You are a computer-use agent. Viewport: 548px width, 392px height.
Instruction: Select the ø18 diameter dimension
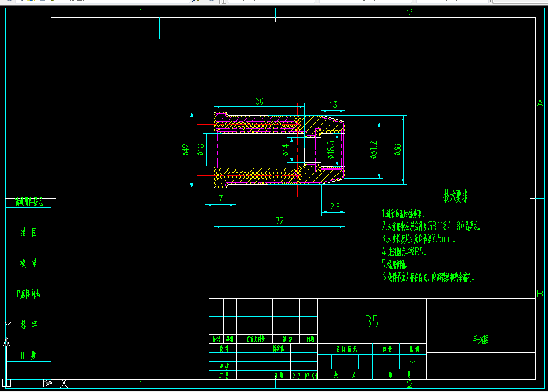(x=200, y=150)
